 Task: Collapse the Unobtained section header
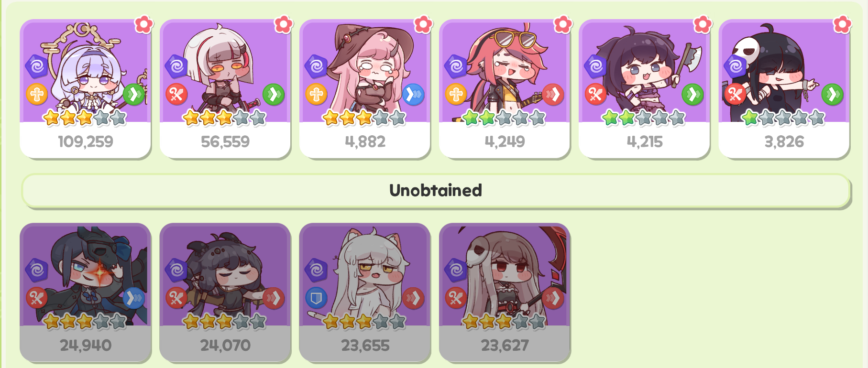click(436, 191)
